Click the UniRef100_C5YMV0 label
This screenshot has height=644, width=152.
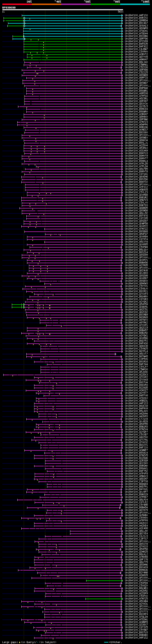[137, 52]
